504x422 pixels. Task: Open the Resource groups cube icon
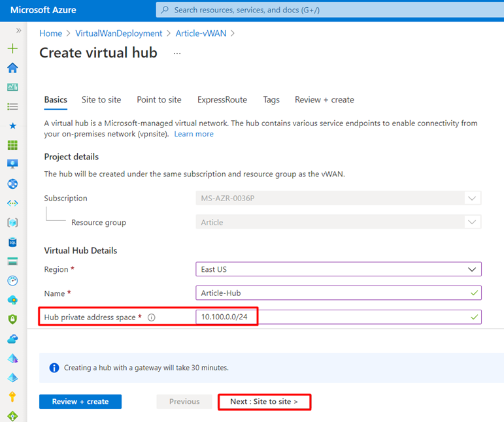[x=12, y=223]
